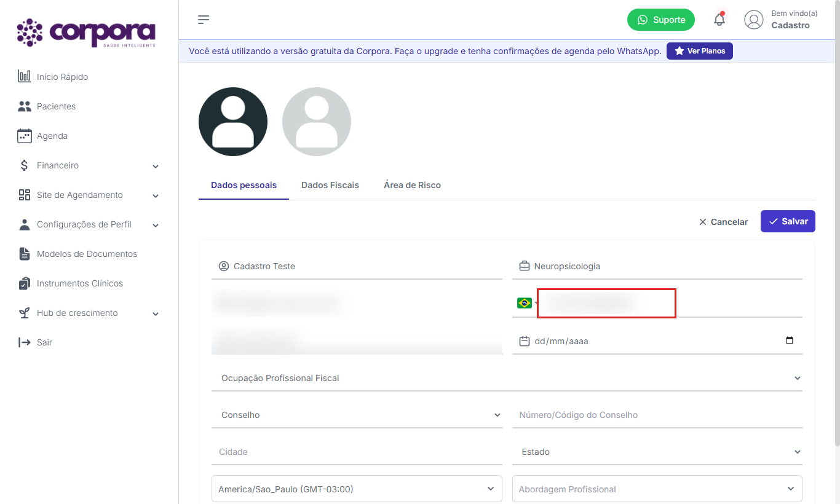840x504 pixels.
Task: Open the Conselho dropdown
Action: (357, 415)
